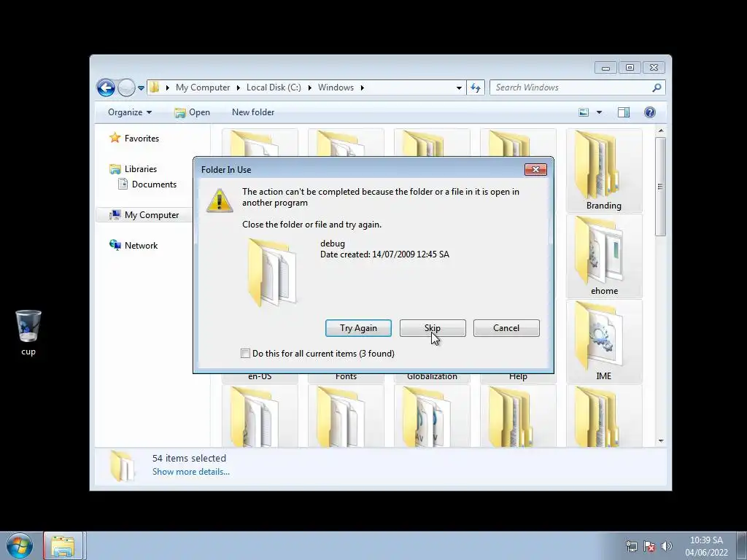Click Show more details link
This screenshot has height=560, width=747.
pyautogui.click(x=191, y=472)
